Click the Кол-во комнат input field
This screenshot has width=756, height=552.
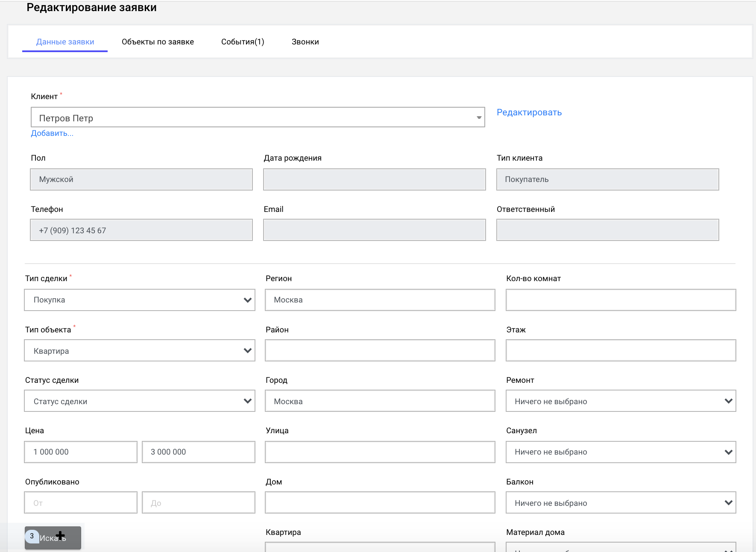(x=621, y=300)
